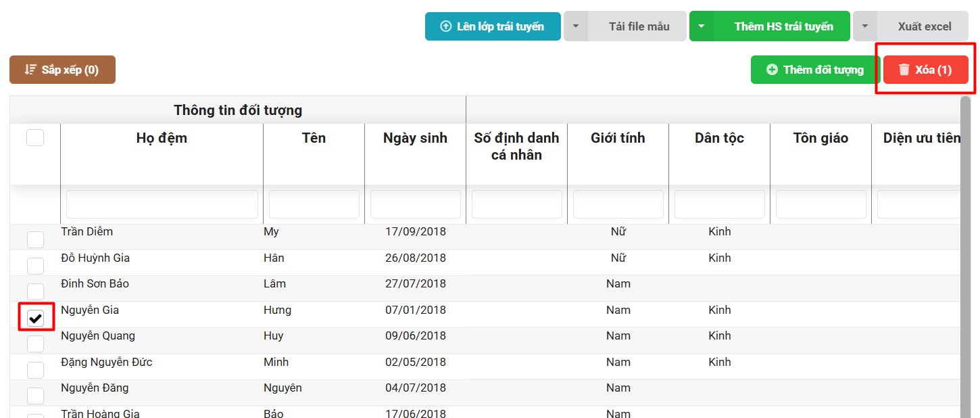Image resolution: width=980 pixels, height=418 pixels.
Task: Click the Họ đệm column header
Action: tap(162, 138)
